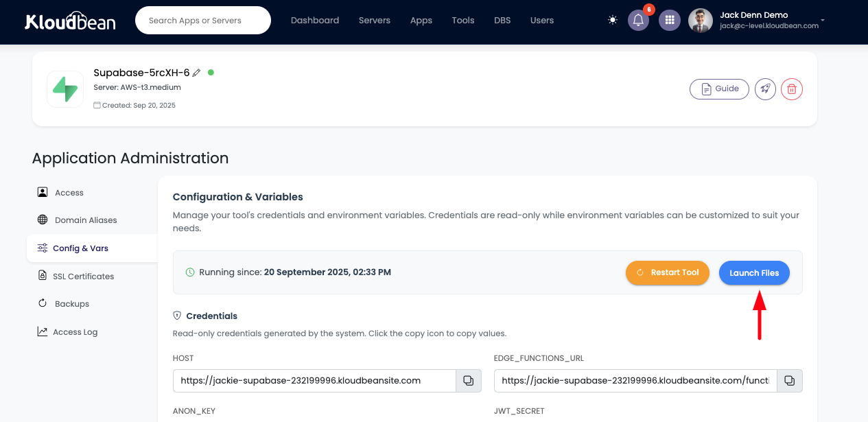Open the apps grid icon
Screen dimensions: 868x422
click(x=669, y=21)
